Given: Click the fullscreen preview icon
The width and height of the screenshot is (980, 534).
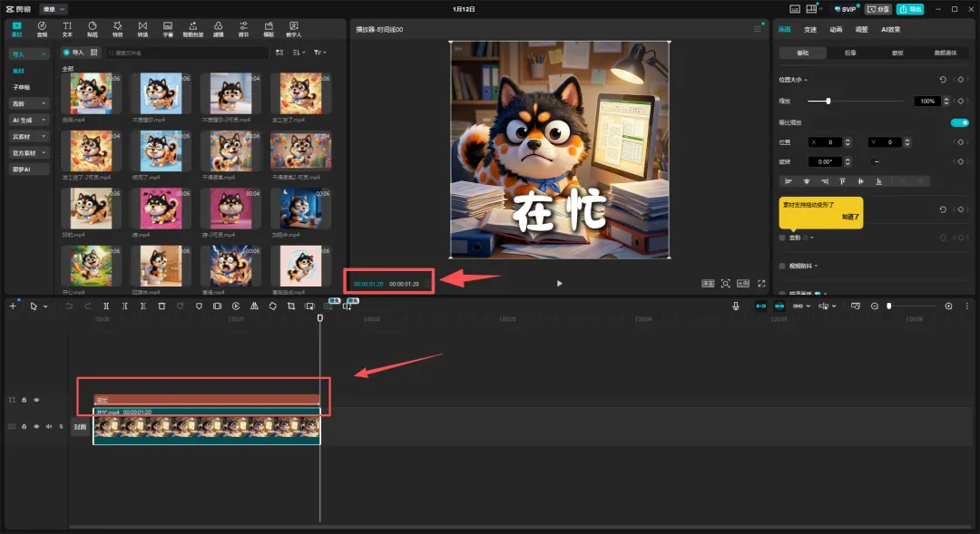Looking at the screenshot, I should [761, 284].
